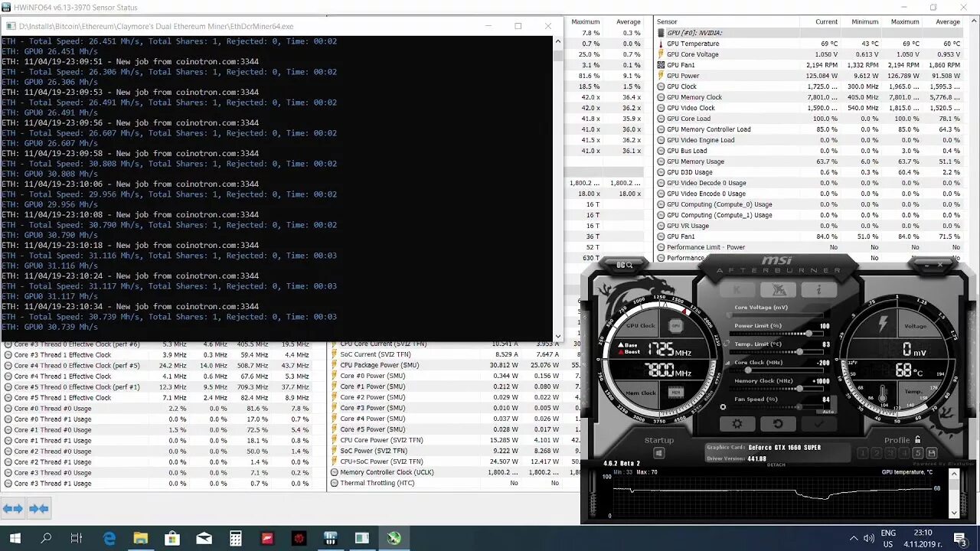Click the MEM chip icon in clock gauge
The width and height of the screenshot is (980, 551).
pyautogui.click(x=676, y=393)
